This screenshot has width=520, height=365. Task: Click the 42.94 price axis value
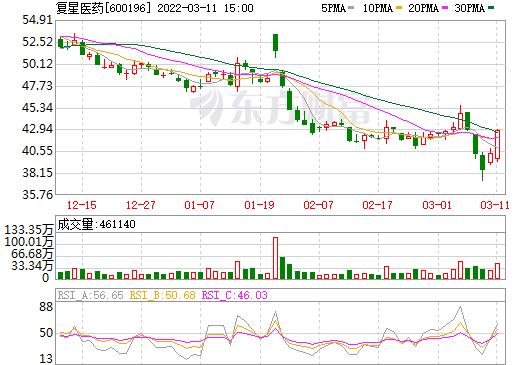[38, 129]
